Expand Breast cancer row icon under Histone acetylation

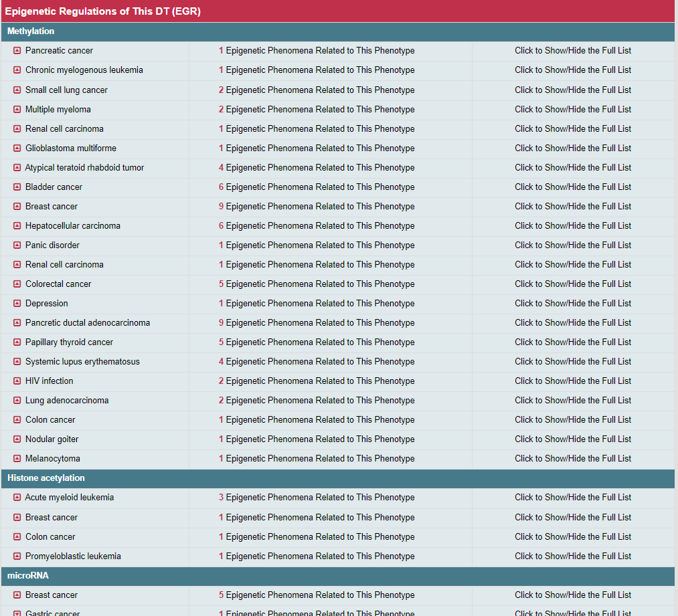coord(17,517)
